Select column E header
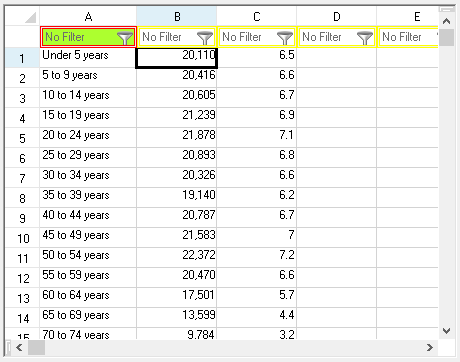This screenshot has height=362, width=460. point(408,16)
